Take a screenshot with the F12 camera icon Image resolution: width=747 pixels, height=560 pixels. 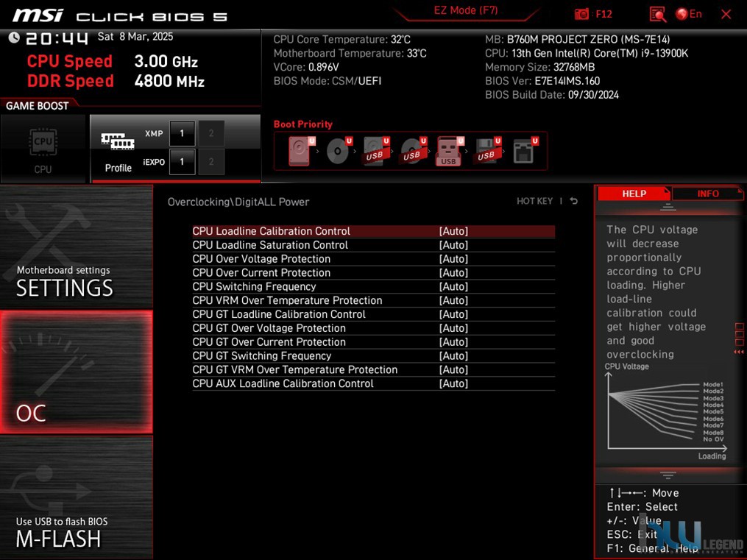point(581,14)
